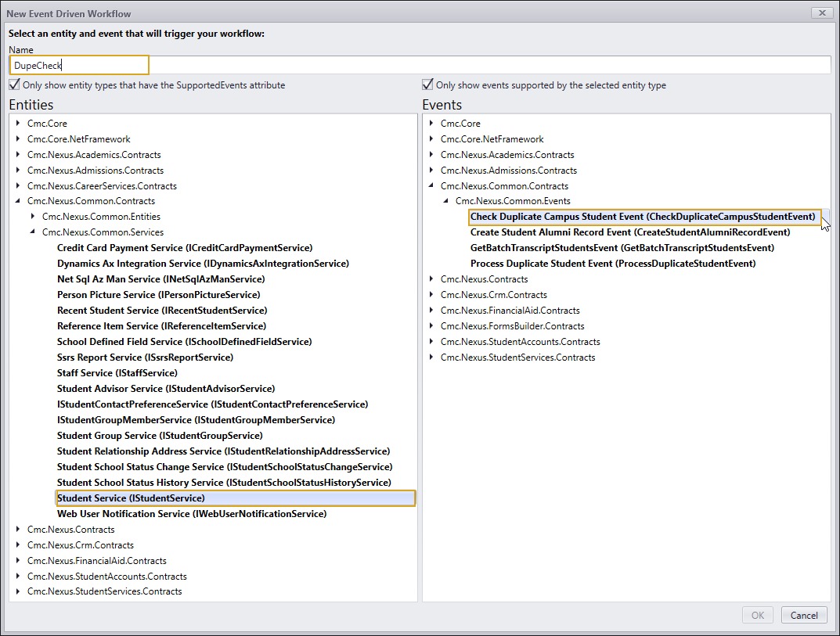Expand Cmc.Nexus.Common.Entities node

33,217
